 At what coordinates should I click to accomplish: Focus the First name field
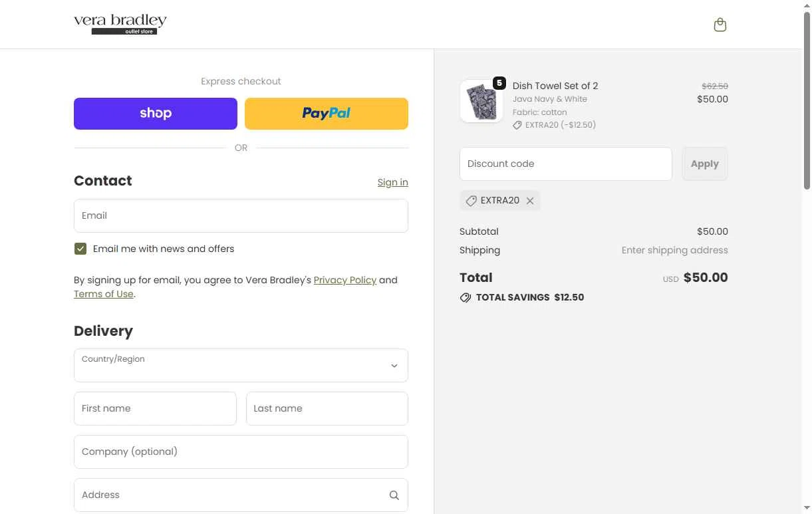pyautogui.click(x=155, y=408)
